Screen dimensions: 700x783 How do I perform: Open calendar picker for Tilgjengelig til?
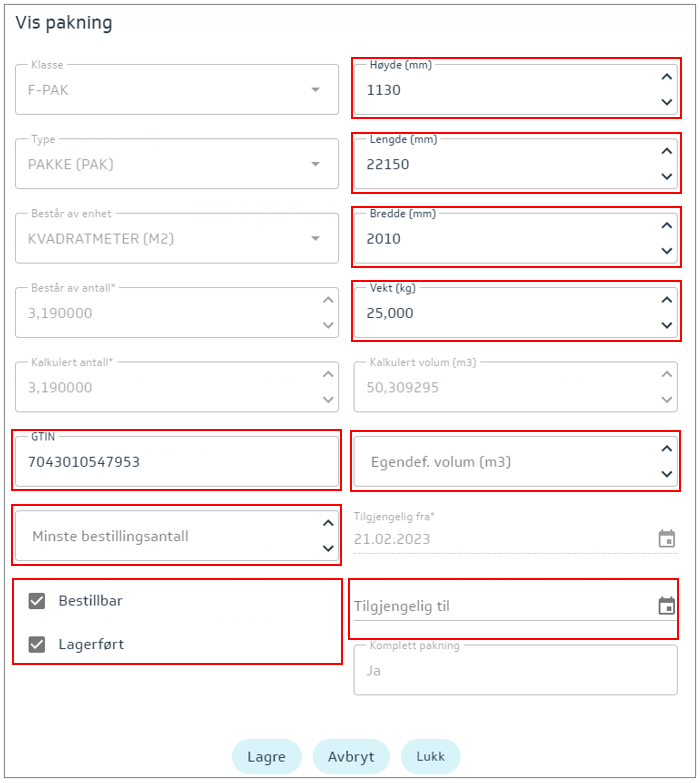click(667, 606)
